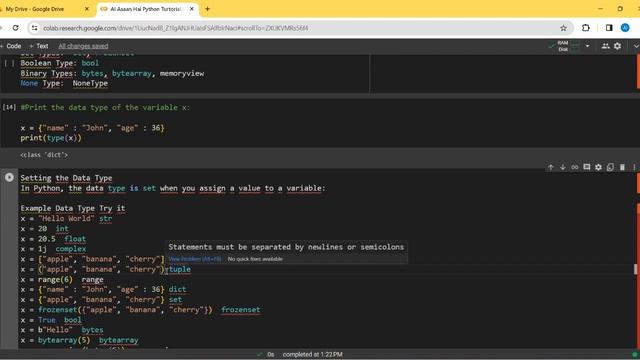Select the Python Tutorial Colab tab
The height and width of the screenshot is (360, 640).
(x=145, y=9)
